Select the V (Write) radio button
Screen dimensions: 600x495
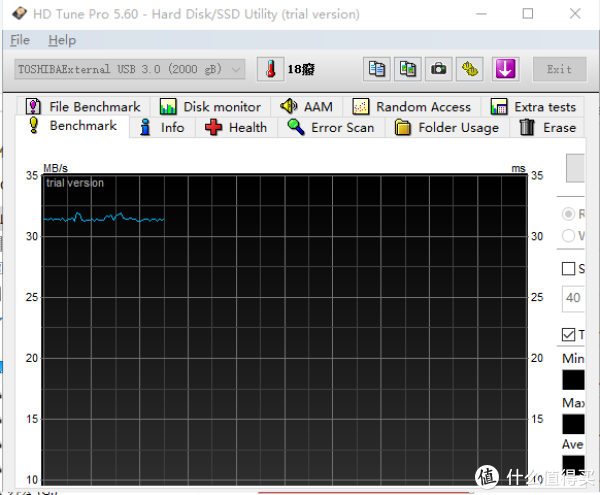(568, 235)
